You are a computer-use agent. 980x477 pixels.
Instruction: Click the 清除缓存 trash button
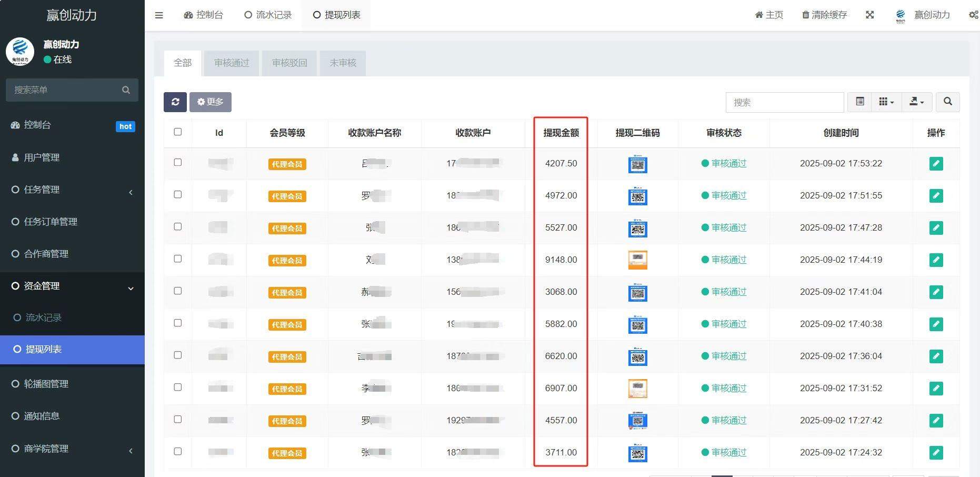coord(824,15)
